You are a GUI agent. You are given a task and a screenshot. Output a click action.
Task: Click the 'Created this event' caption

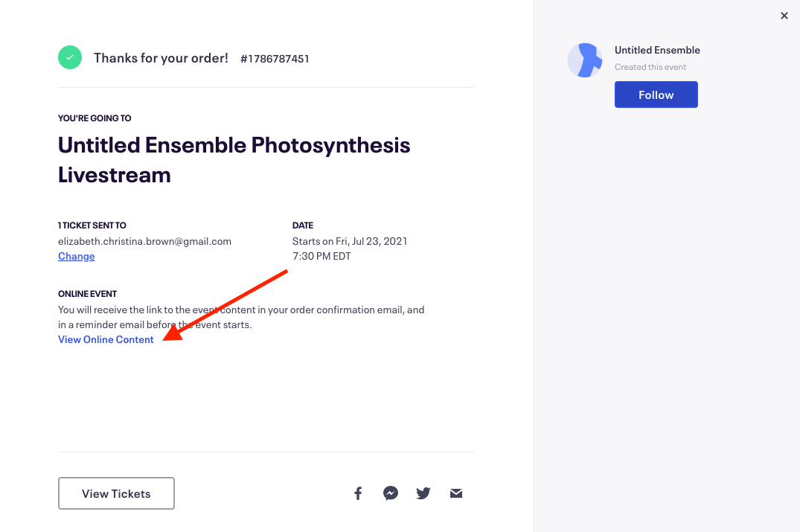tap(650, 67)
